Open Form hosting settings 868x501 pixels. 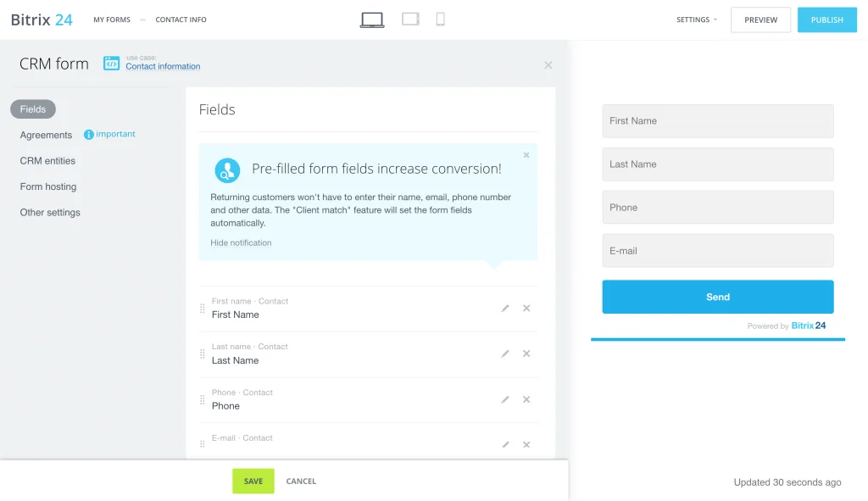coord(48,187)
